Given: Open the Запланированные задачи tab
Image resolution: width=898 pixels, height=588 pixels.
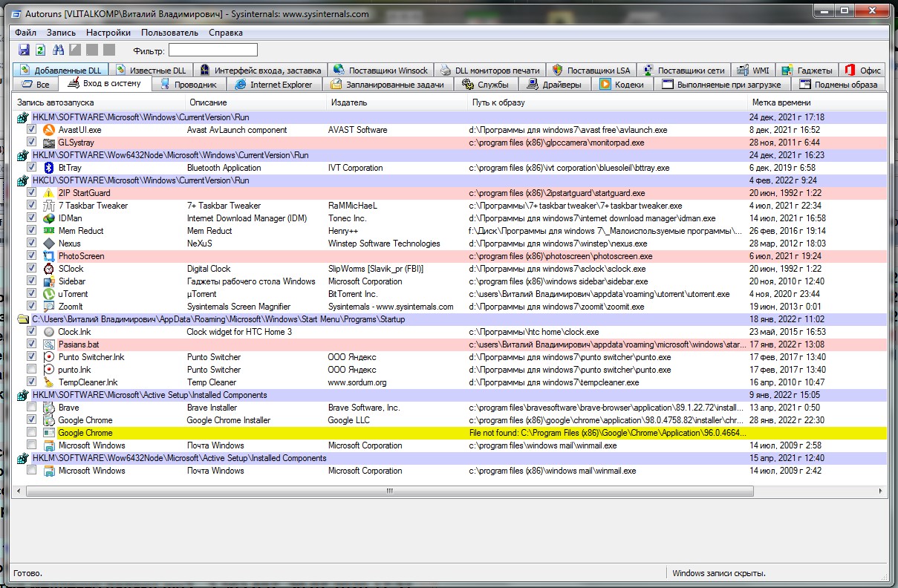Looking at the screenshot, I should pyautogui.click(x=388, y=85).
